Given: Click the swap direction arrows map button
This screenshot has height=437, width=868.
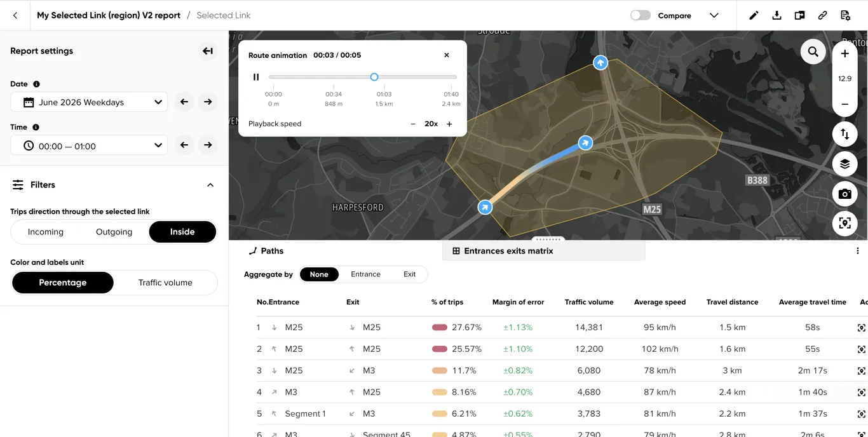Looking at the screenshot, I should click(x=844, y=134).
